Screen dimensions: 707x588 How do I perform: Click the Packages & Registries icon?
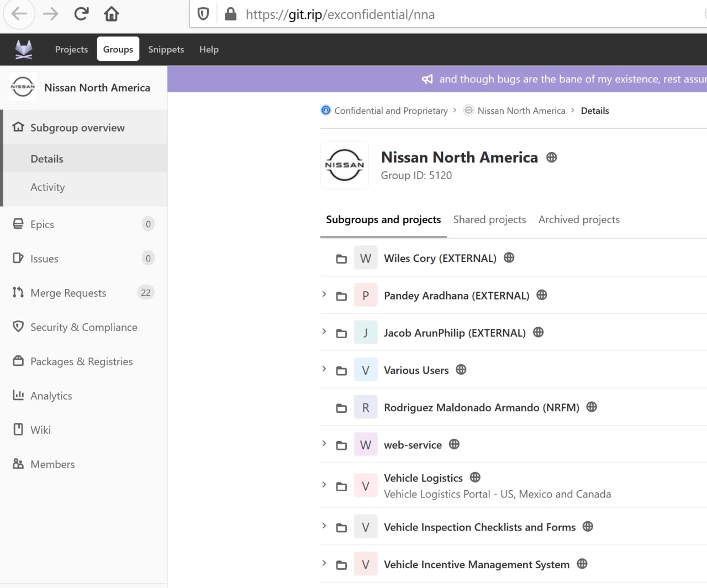18,361
